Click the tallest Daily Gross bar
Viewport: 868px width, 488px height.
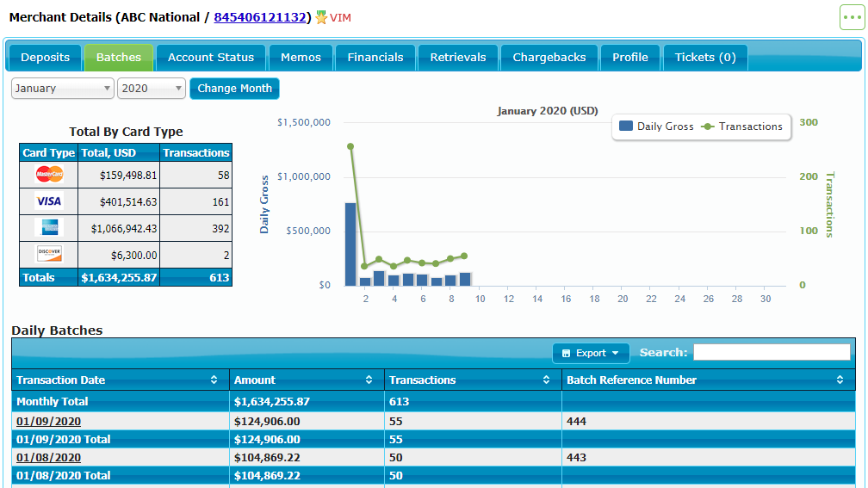click(x=350, y=244)
